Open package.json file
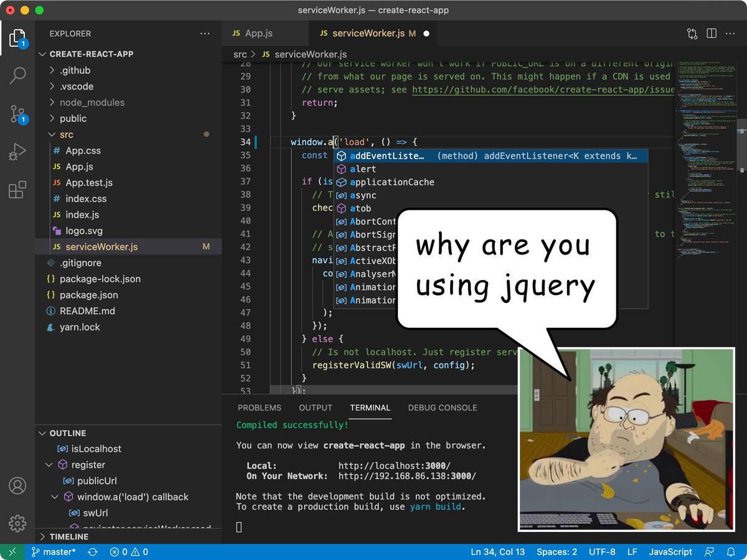Screen dimensions: 747x560 (x=128, y=295)
